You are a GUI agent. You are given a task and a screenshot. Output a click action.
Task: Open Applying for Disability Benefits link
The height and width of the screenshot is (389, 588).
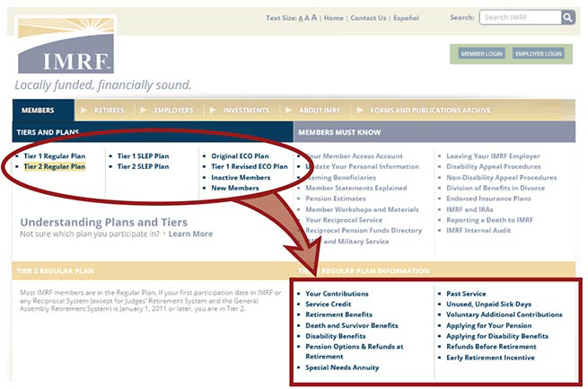coord(497,336)
